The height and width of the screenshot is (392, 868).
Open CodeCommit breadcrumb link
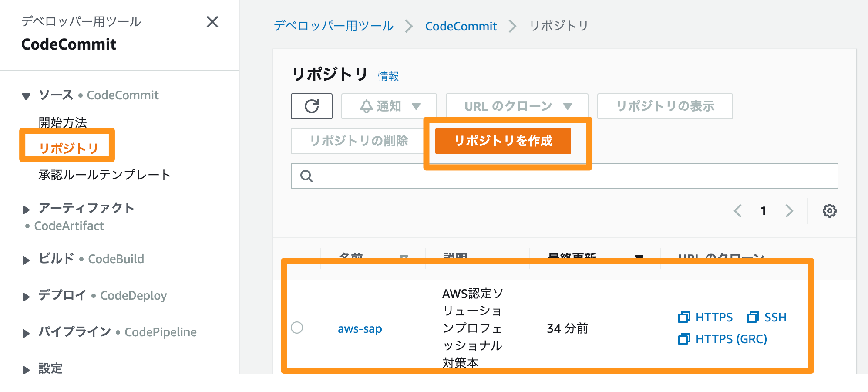tap(461, 26)
